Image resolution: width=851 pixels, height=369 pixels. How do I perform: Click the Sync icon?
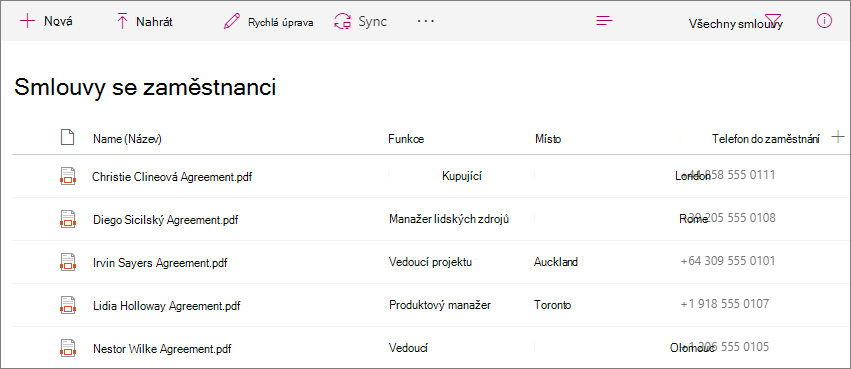342,22
